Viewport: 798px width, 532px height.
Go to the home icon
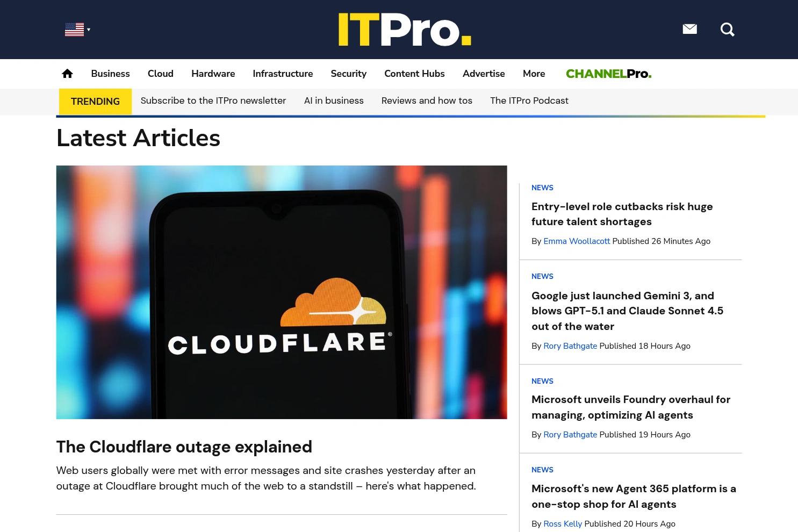(x=67, y=74)
